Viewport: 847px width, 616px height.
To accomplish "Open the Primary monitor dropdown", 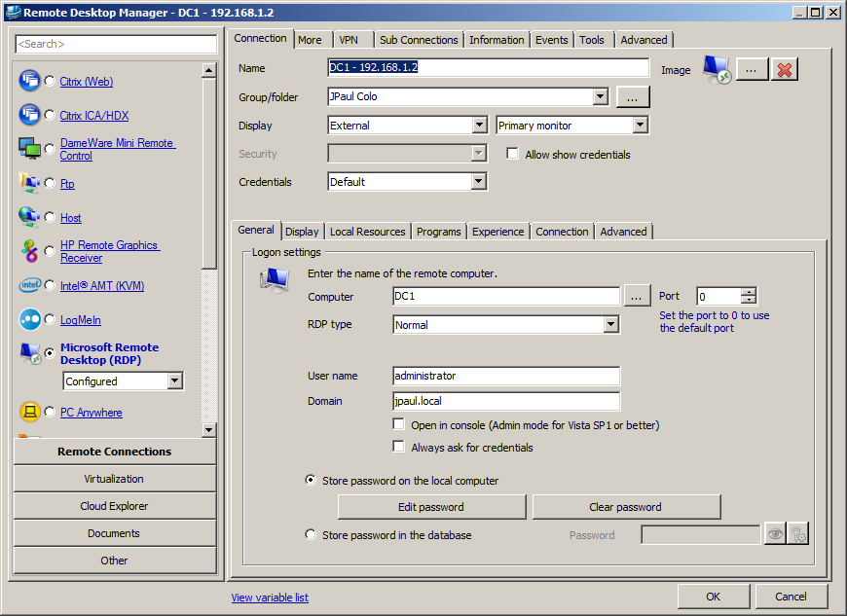I will pos(640,126).
